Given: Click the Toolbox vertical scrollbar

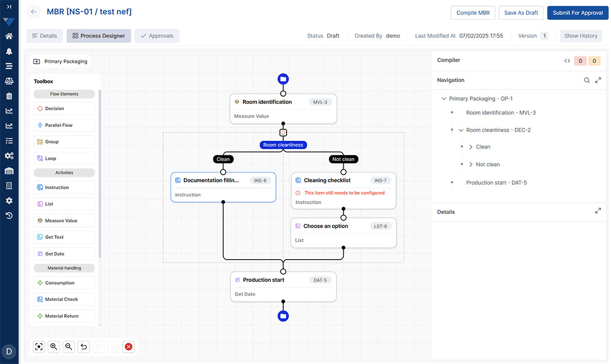Looking at the screenshot, I should point(100,173).
